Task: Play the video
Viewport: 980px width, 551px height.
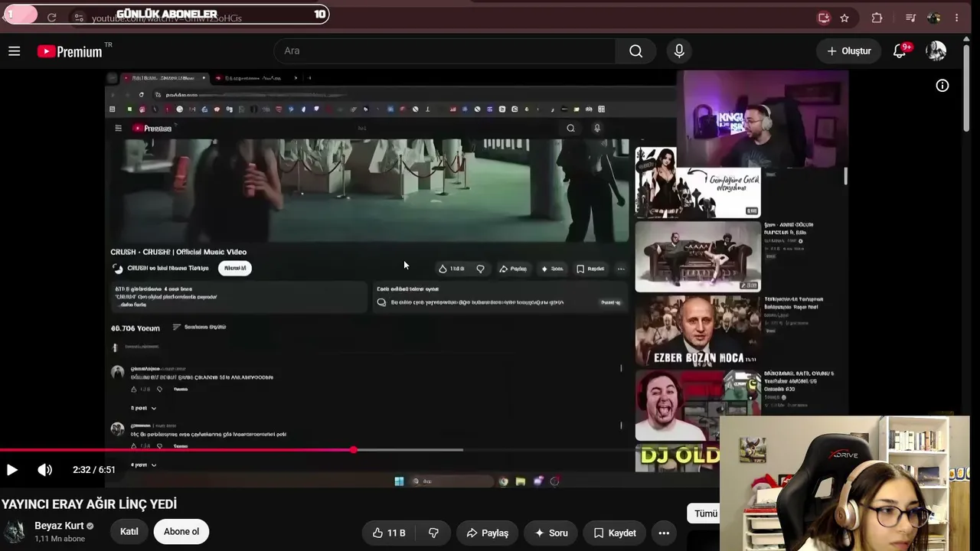Action: [12, 470]
